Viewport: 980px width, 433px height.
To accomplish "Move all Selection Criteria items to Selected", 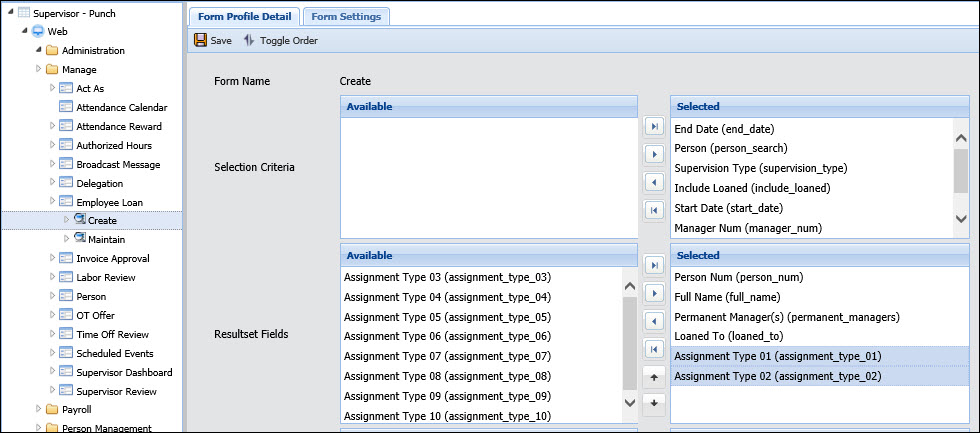I will click(x=654, y=127).
